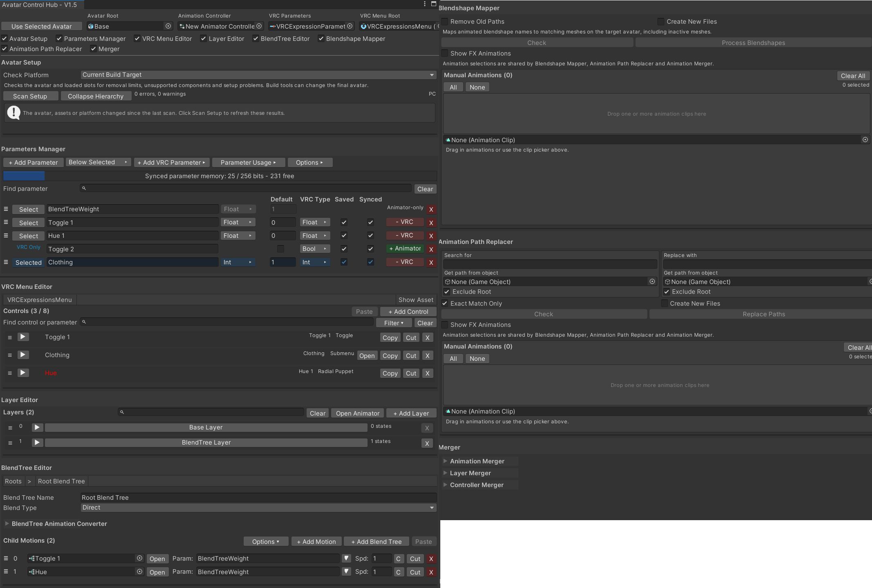
Task: Click the window options kebab menu icon
Action: coord(425,4)
